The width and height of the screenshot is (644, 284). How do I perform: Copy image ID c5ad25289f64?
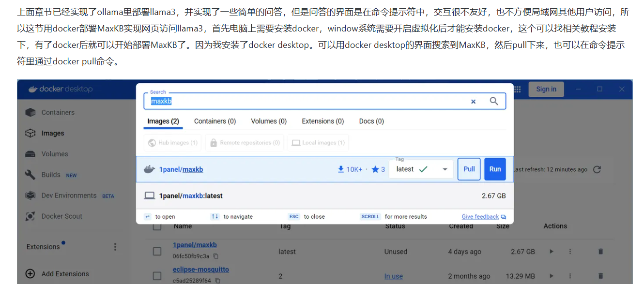[218, 280]
